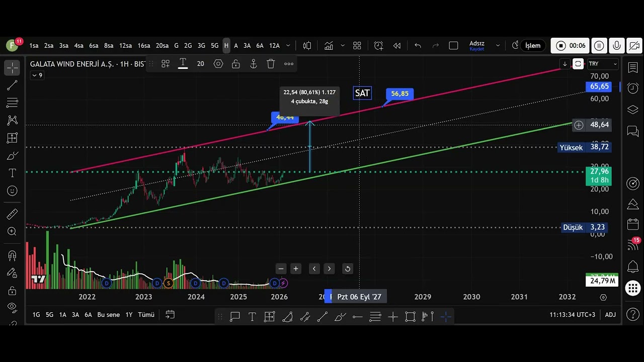Open the candlestick chart type selector
Viewport: 644px width, 362px height.
click(307, 46)
